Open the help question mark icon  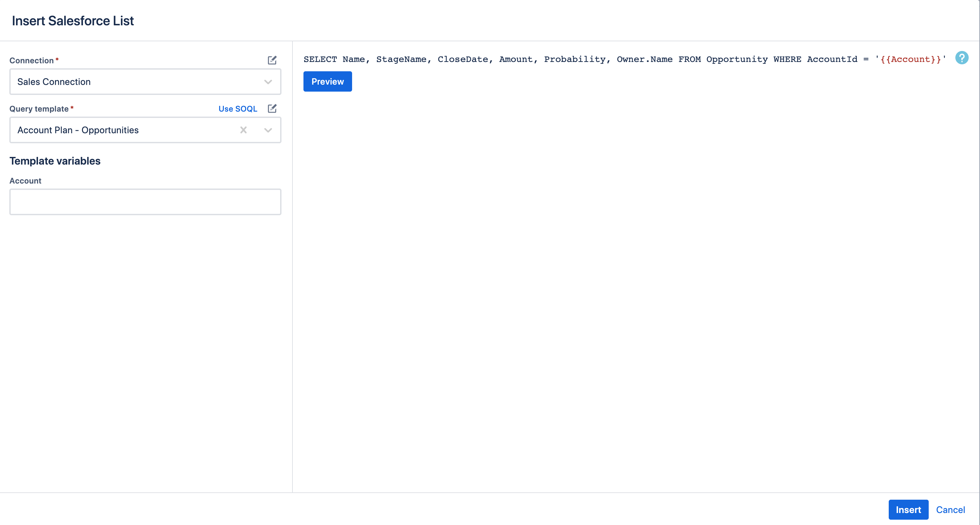click(x=961, y=58)
